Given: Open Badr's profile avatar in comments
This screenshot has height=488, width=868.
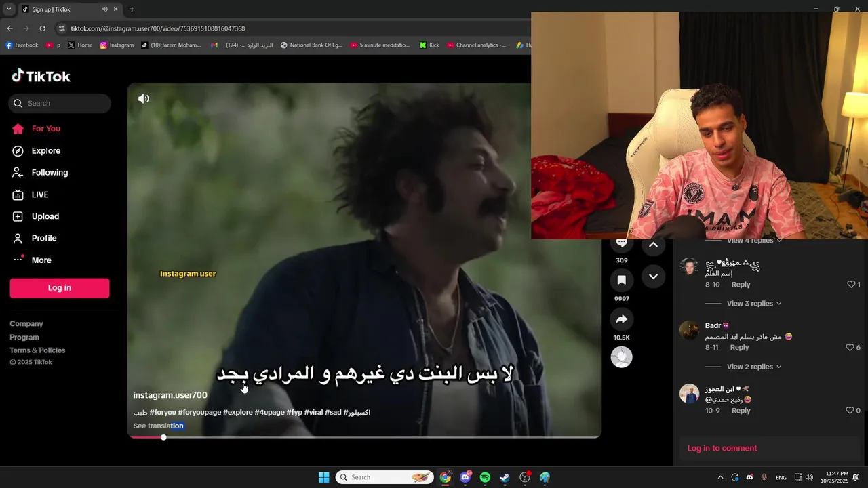Looking at the screenshot, I should tap(689, 330).
